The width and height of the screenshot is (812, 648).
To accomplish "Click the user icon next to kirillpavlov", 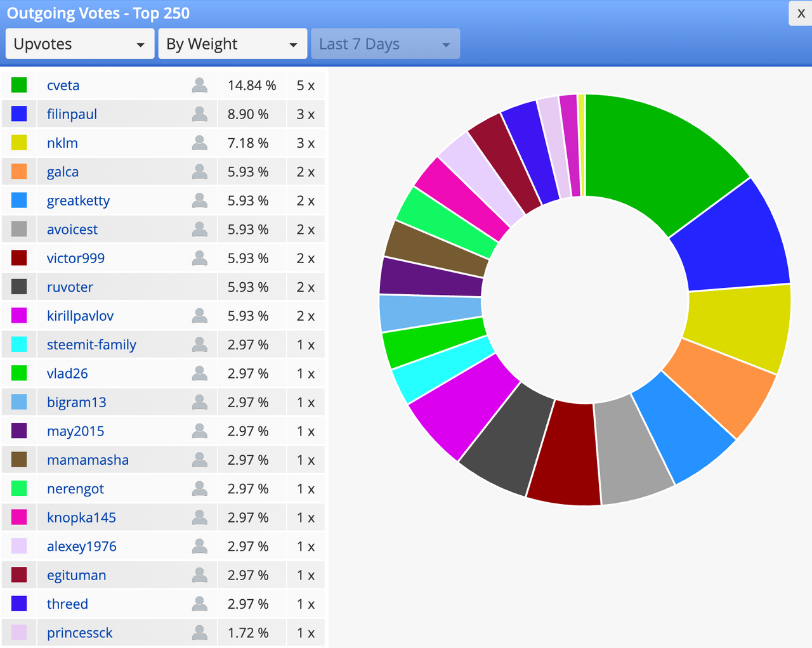I will pyautogui.click(x=200, y=316).
